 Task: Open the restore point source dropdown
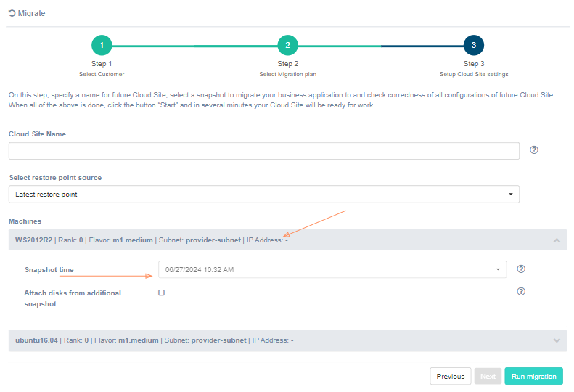[x=264, y=195]
